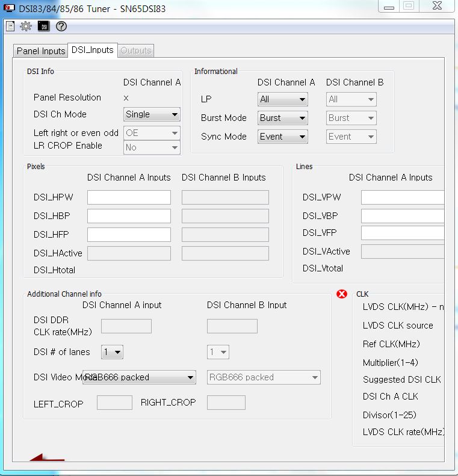Click the LEFT_CROP input field

(114, 403)
